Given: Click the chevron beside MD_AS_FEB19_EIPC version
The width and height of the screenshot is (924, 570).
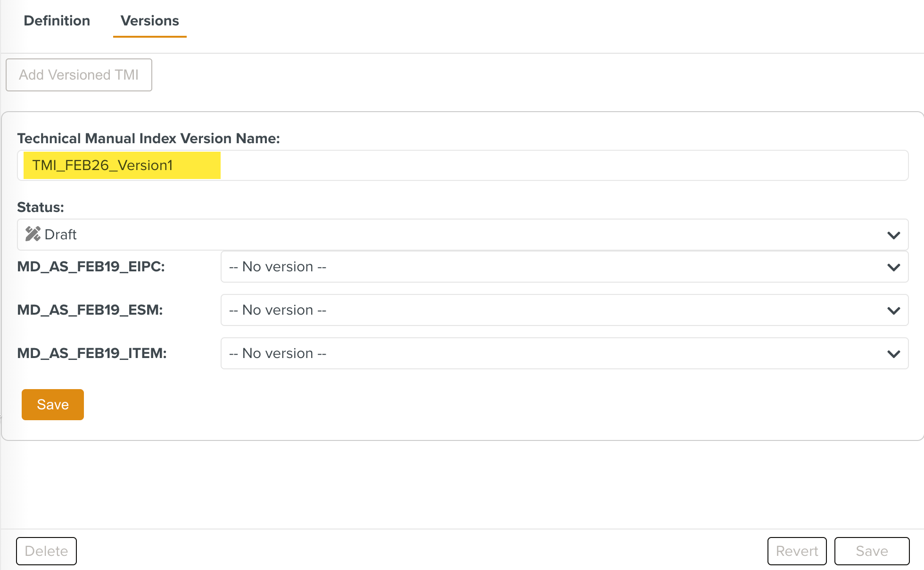Looking at the screenshot, I should [892, 267].
